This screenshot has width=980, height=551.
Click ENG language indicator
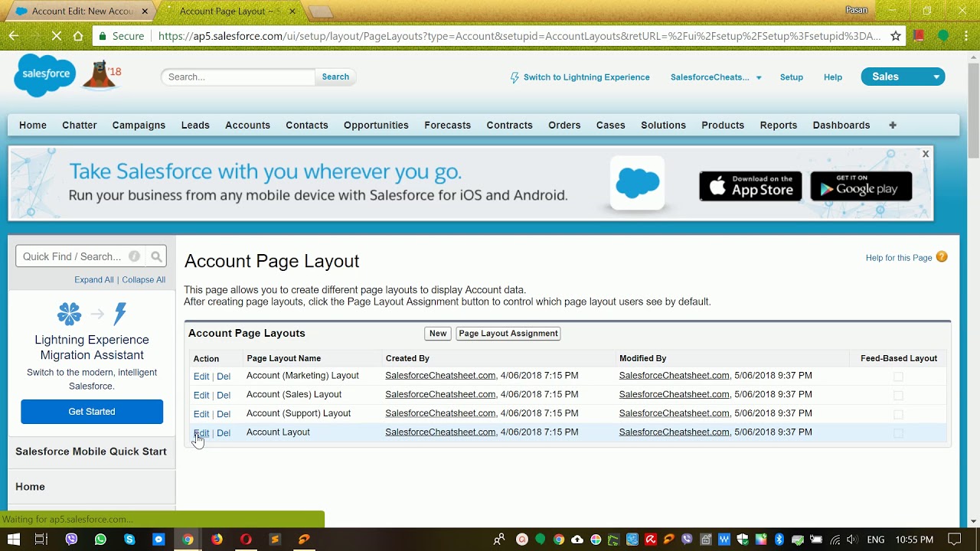tap(874, 540)
